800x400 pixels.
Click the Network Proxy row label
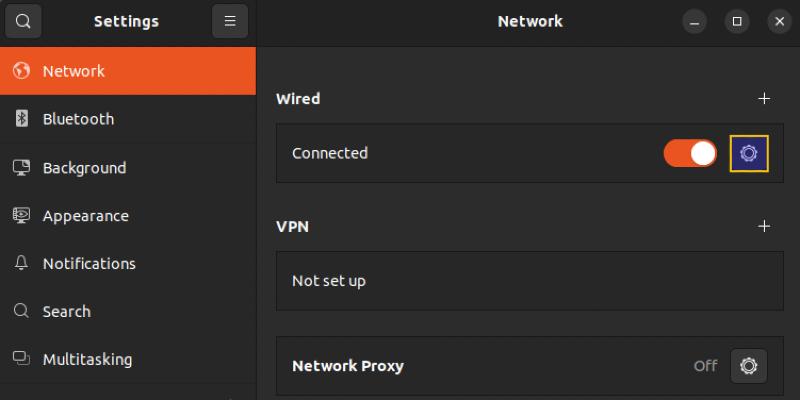pos(348,366)
